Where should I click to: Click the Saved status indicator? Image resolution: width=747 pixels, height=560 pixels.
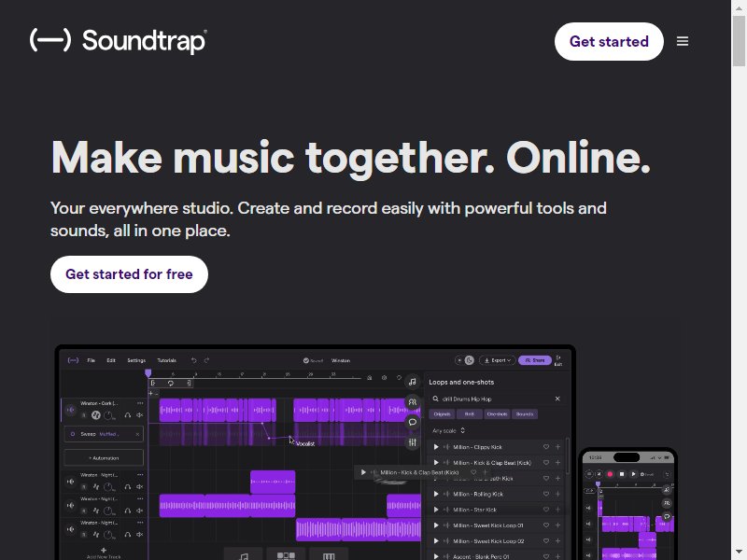point(313,360)
